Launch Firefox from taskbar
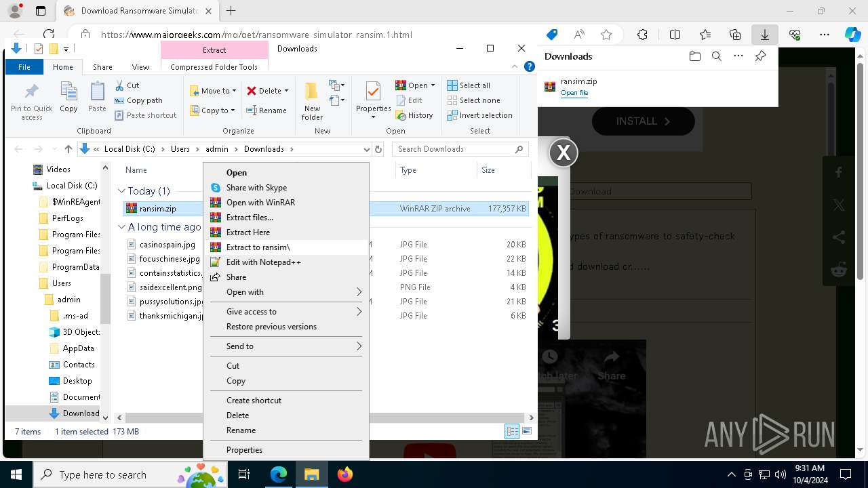Image resolution: width=868 pixels, height=488 pixels. point(344,474)
